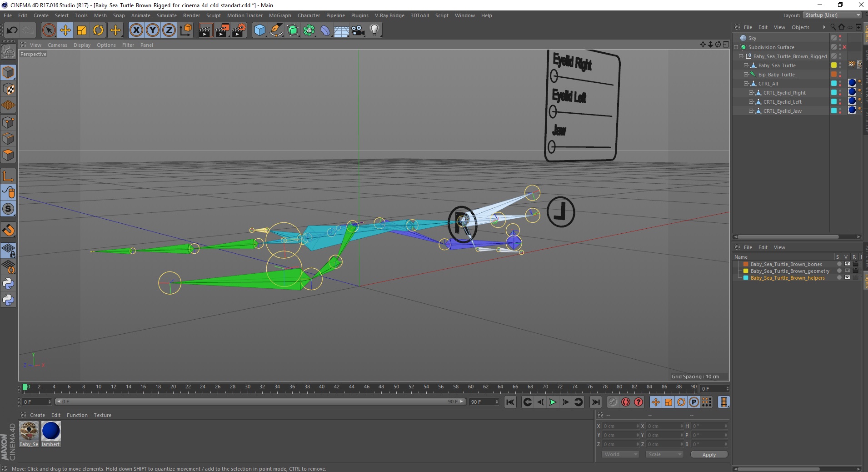Open the MoGraph array green icon

point(309,30)
